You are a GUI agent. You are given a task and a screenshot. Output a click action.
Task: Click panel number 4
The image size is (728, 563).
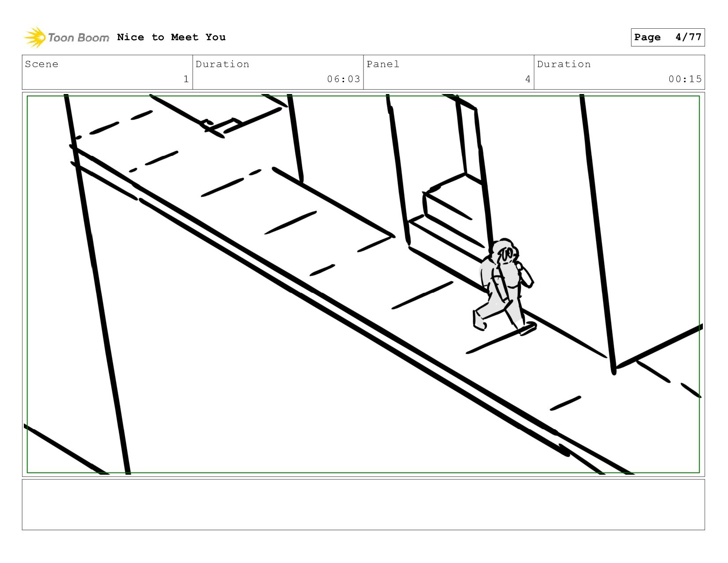528,79
